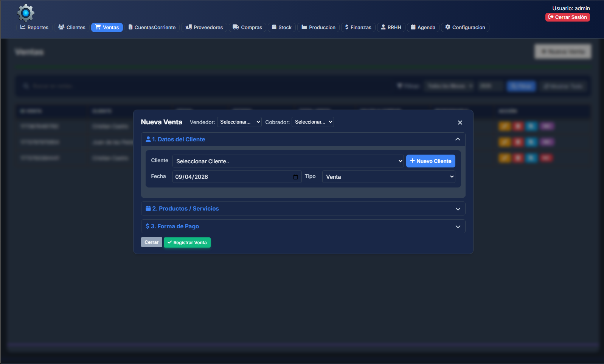Expand the Forma de Pago section
This screenshot has width=604, height=364.
point(303,226)
